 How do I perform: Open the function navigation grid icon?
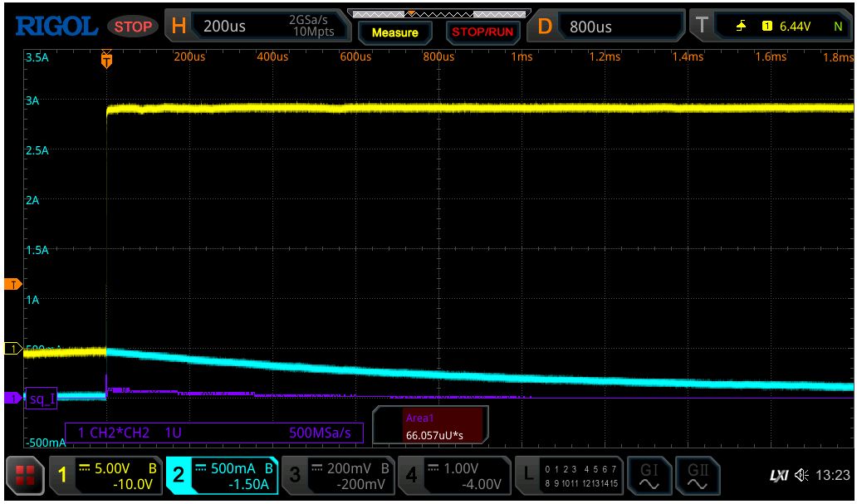tap(23, 477)
